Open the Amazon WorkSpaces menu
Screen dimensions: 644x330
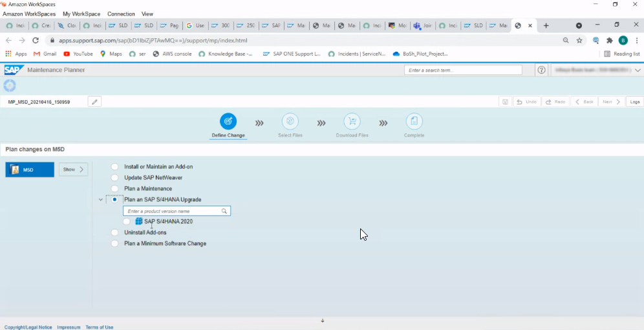pyautogui.click(x=28, y=14)
